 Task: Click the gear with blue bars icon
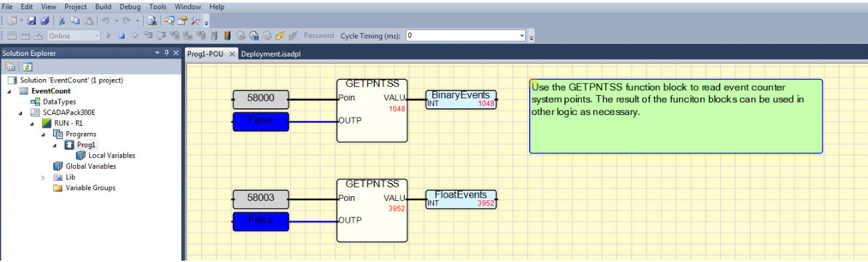coord(254,36)
